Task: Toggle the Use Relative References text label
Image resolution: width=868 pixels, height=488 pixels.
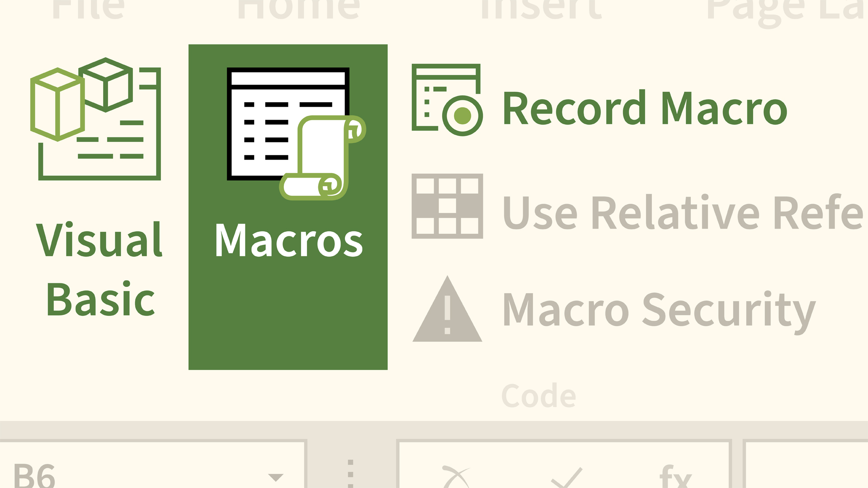Action: [683, 212]
